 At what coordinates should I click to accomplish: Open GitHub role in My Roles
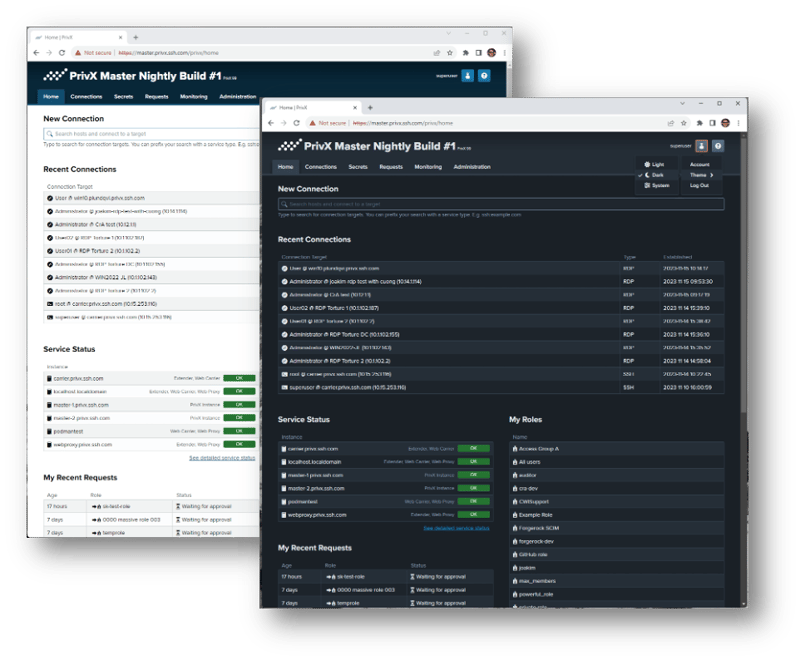534,554
